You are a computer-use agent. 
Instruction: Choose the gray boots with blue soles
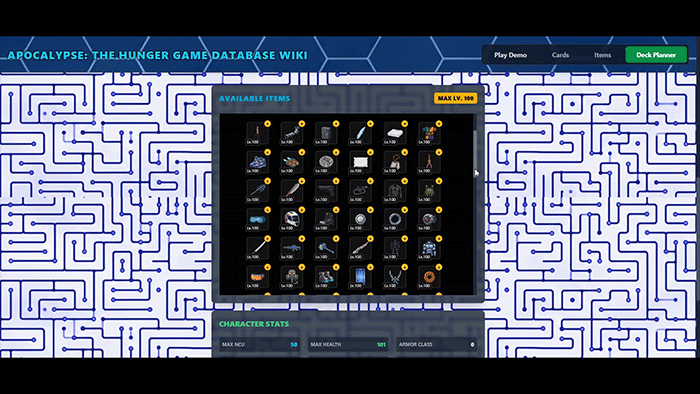pyautogui.click(x=326, y=277)
